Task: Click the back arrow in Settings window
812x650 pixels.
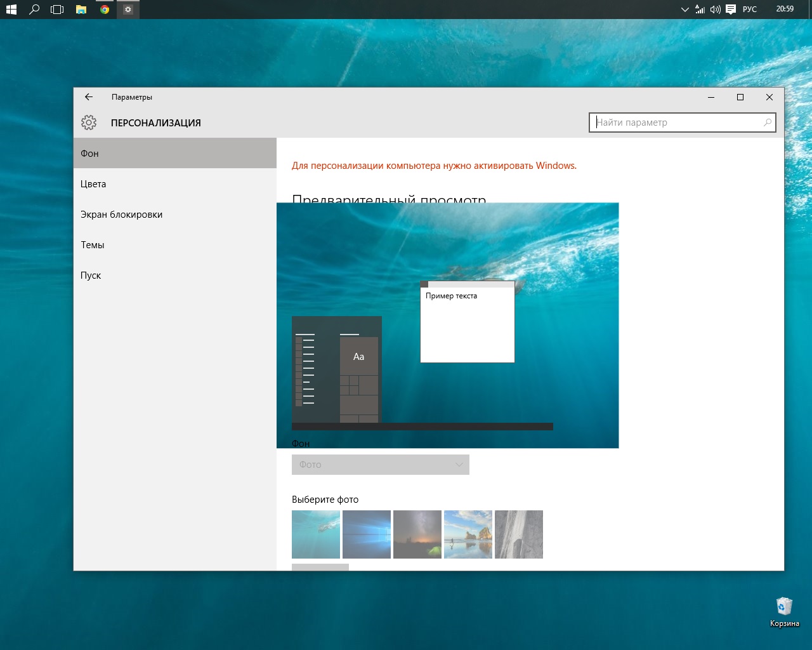Action: pos(89,97)
